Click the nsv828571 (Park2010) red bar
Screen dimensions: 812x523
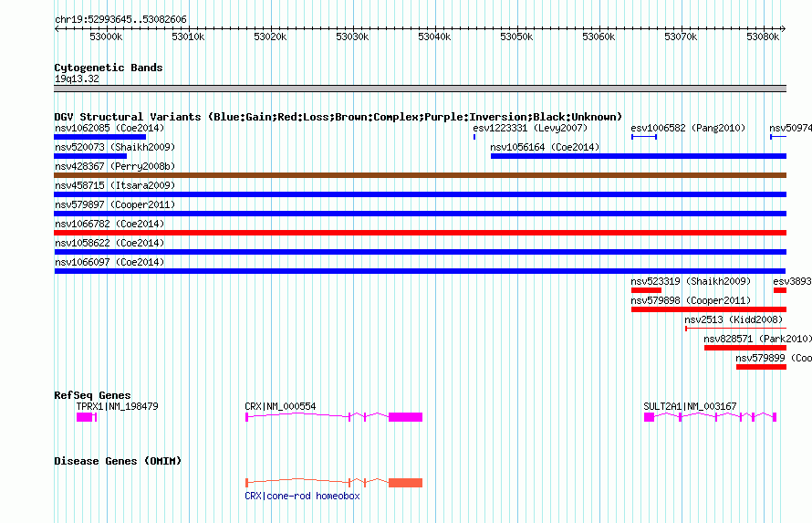(x=745, y=348)
